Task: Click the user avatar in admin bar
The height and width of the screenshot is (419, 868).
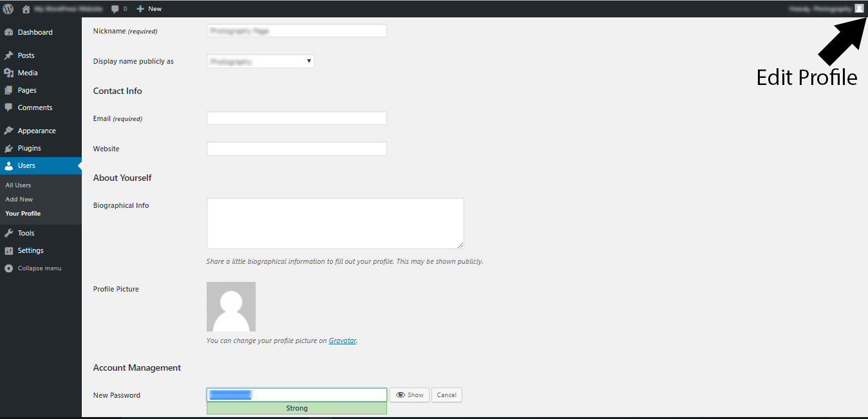Action: tap(859, 8)
